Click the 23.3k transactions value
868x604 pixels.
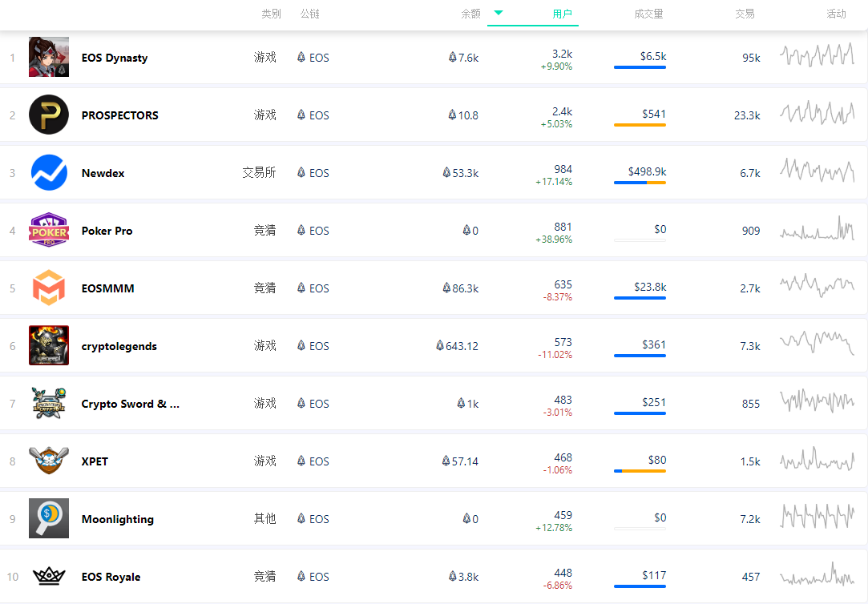(747, 115)
